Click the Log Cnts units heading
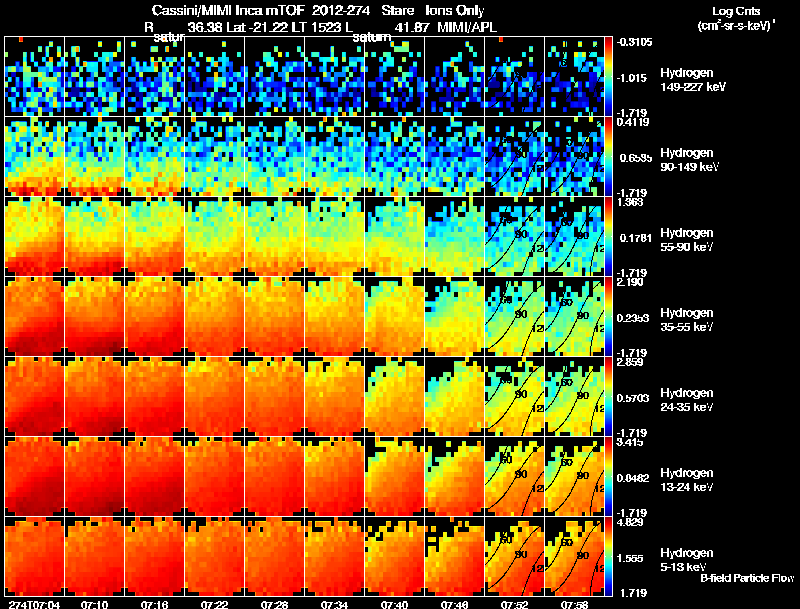The height and width of the screenshot is (609, 800). tap(735, 19)
